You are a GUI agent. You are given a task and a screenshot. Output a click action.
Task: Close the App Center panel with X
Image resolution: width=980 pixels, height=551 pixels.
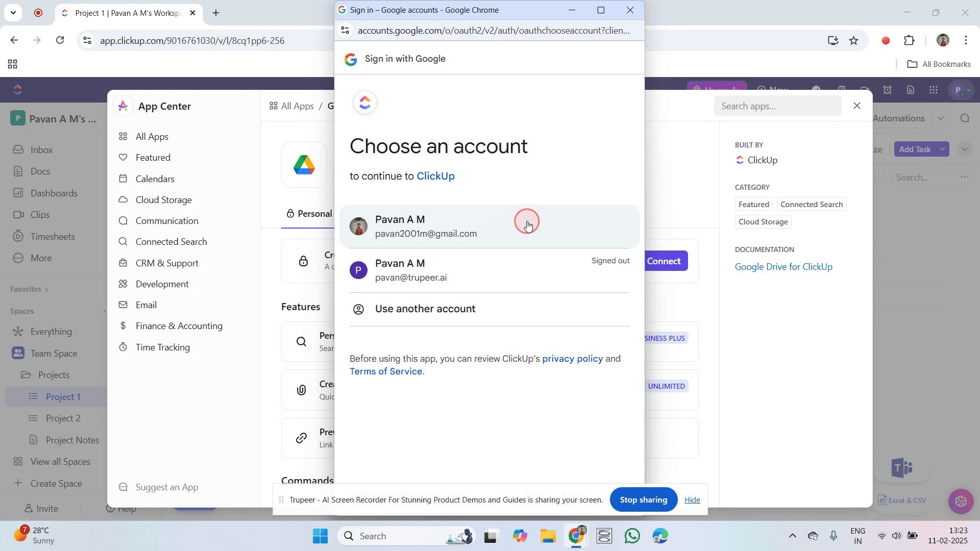tap(857, 106)
